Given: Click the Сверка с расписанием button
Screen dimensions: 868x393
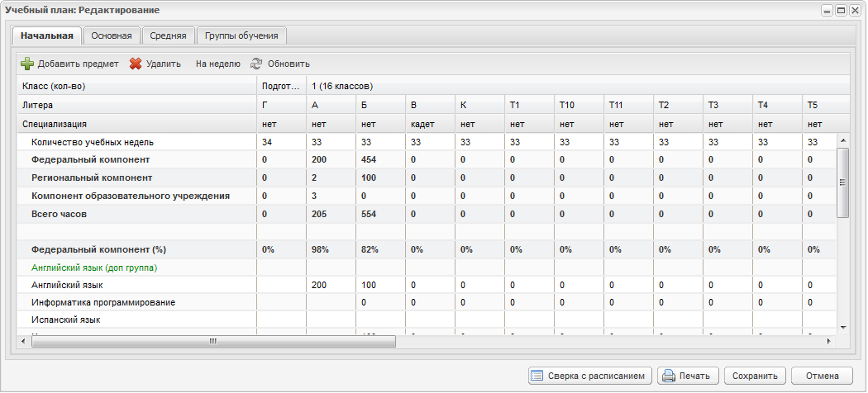Looking at the screenshot, I should pyautogui.click(x=590, y=376).
